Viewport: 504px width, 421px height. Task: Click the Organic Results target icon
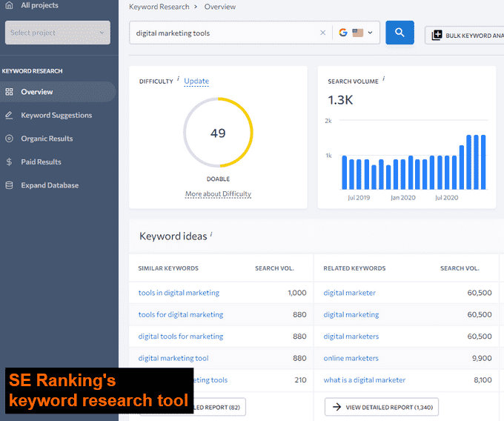point(9,139)
